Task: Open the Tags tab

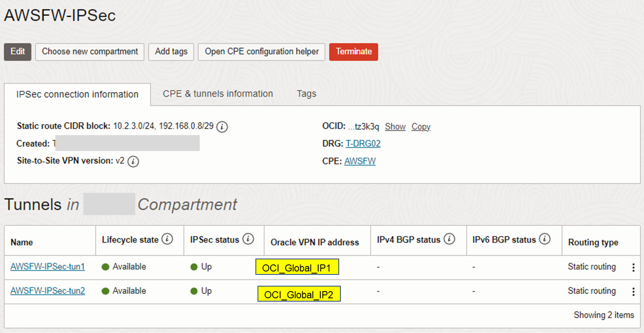Action: pyautogui.click(x=306, y=94)
